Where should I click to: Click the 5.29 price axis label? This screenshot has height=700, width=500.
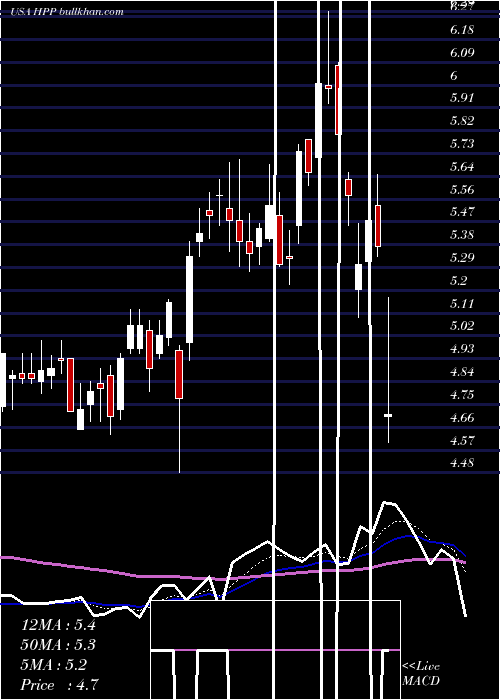(x=462, y=258)
